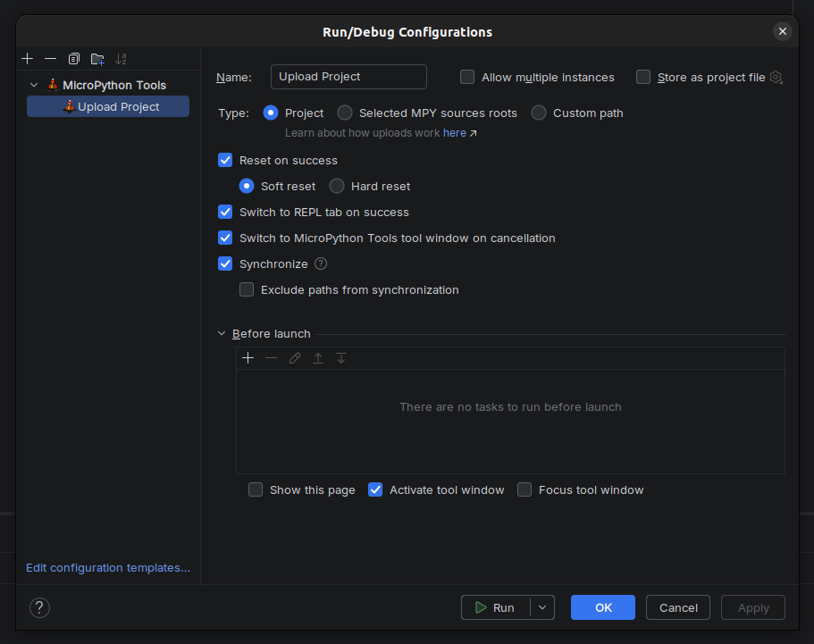Enable Allow multiple instances checkbox
This screenshot has width=814, height=644.
pyautogui.click(x=467, y=78)
